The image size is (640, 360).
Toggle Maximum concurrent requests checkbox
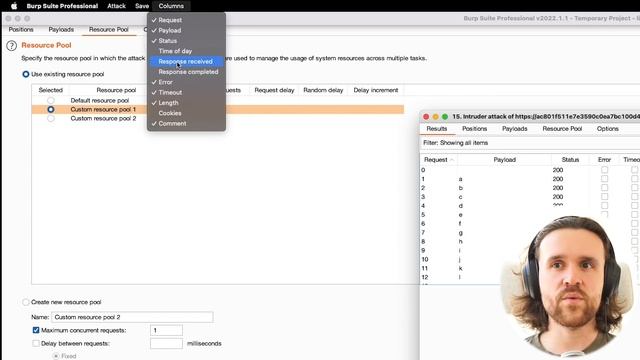coord(36,330)
